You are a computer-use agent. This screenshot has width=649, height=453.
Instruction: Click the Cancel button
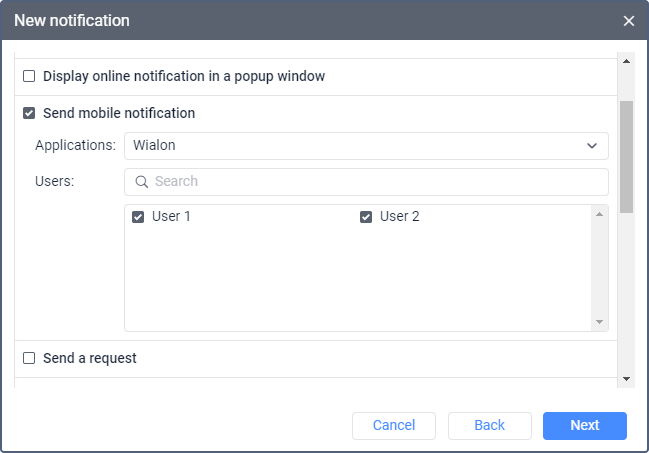(394, 425)
